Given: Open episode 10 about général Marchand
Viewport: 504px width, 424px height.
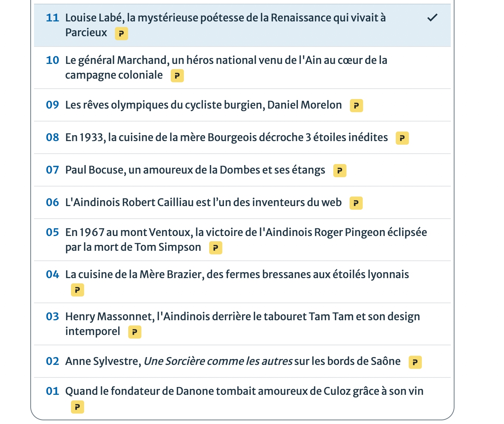Looking at the screenshot, I should (226, 60).
